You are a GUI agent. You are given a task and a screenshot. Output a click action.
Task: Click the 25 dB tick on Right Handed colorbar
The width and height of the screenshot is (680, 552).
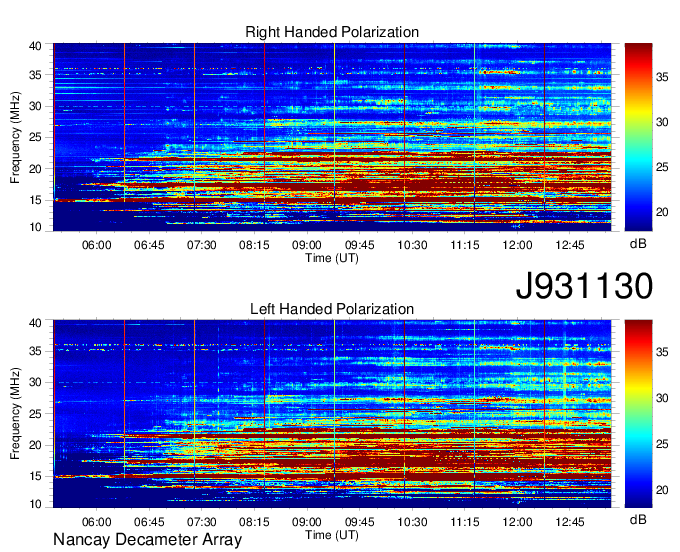pyautogui.click(x=662, y=167)
